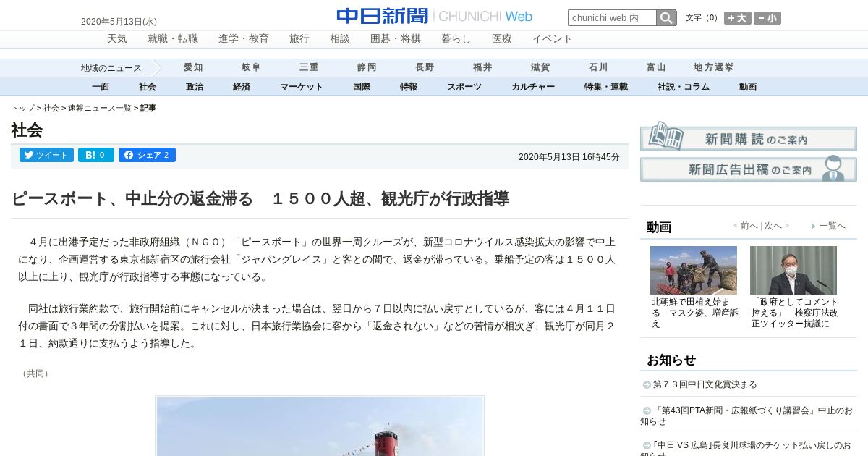Viewport: 868px width, 456px height.
Task: Open 動画 category tab
Action: click(x=748, y=87)
